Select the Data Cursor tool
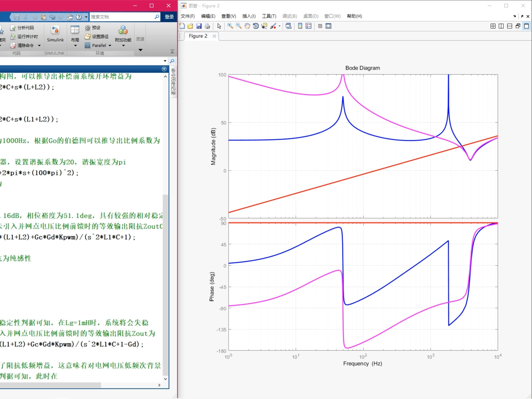Viewport: 532px width, 399px height. (264, 26)
